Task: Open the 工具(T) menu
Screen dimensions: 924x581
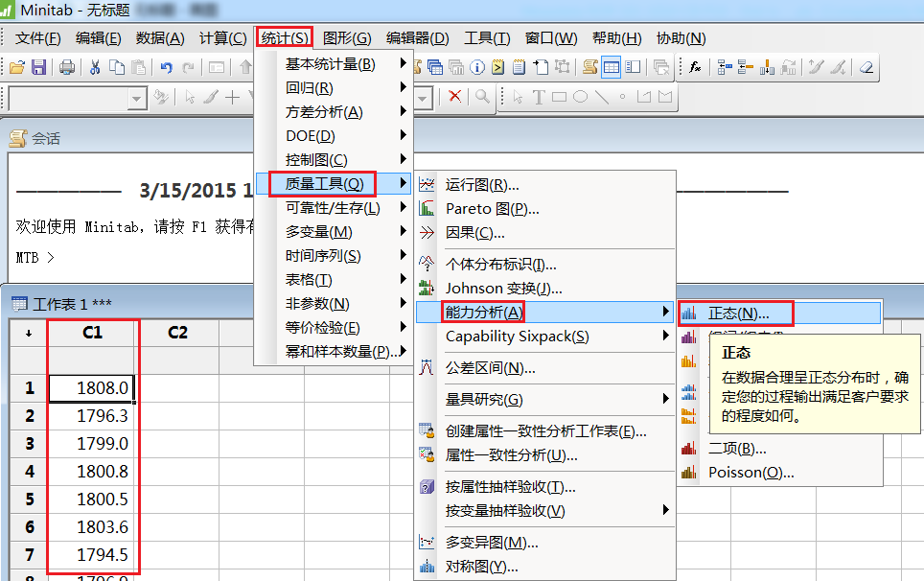Action: [x=487, y=38]
